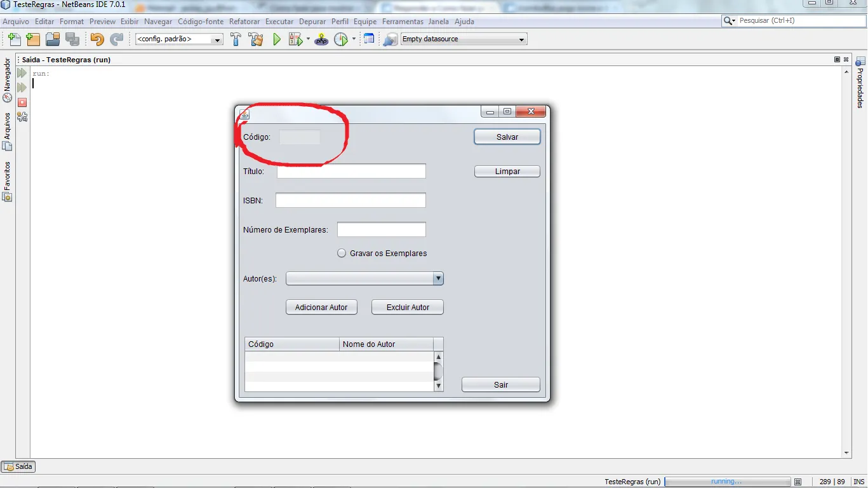The width and height of the screenshot is (868, 488).
Task: Click the Saída output scroll-up arrow
Action: click(x=846, y=71)
